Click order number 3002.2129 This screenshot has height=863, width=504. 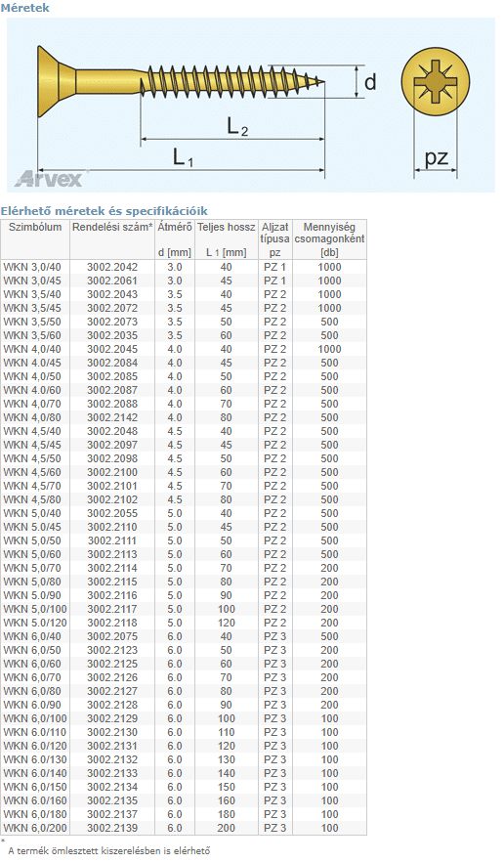coord(112,718)
